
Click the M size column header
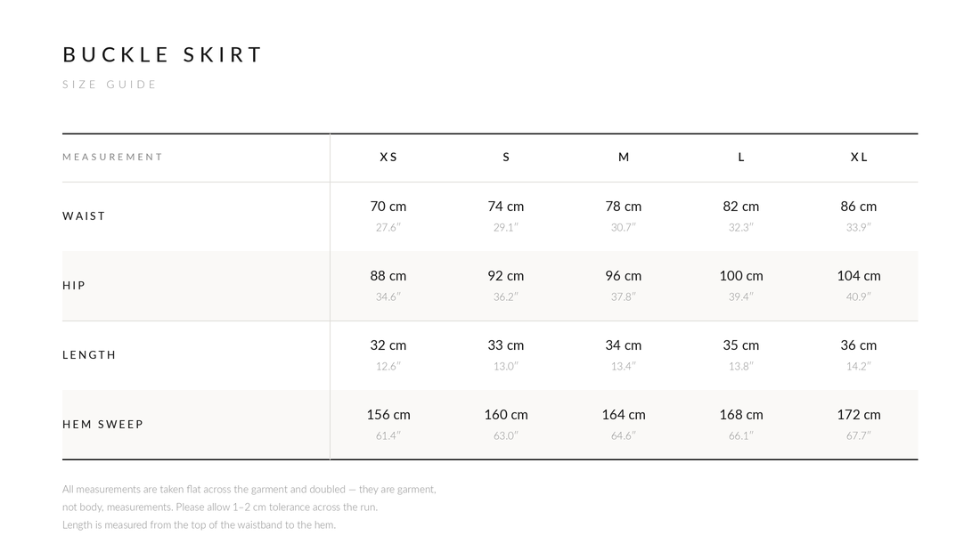(x=624, y=158)
